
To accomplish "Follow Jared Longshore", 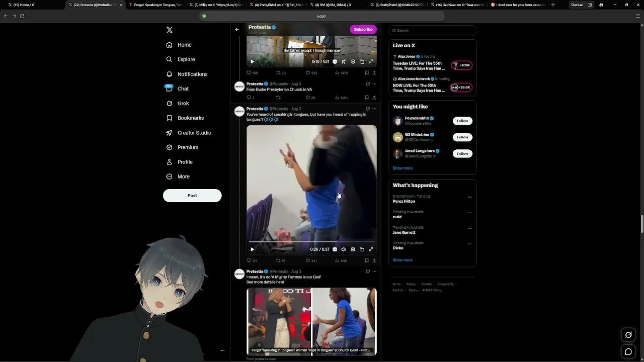I will tap(462, 153).
